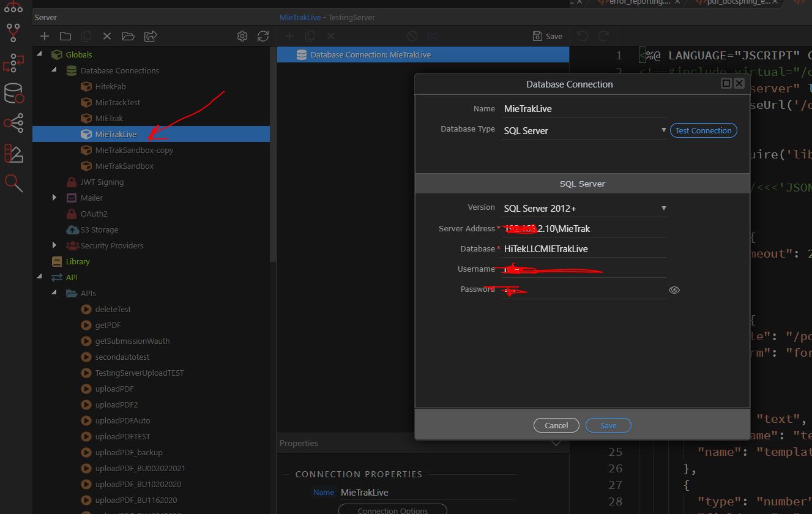Click the share nodes icon in left sidebar
This screenshot has width=812, height=514.
point(13,123)
